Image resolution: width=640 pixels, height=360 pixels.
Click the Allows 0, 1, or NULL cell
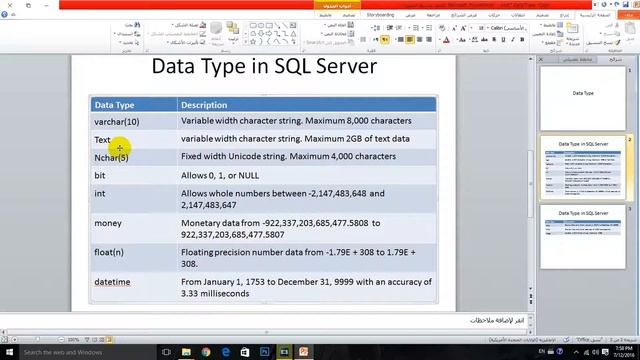307,176
